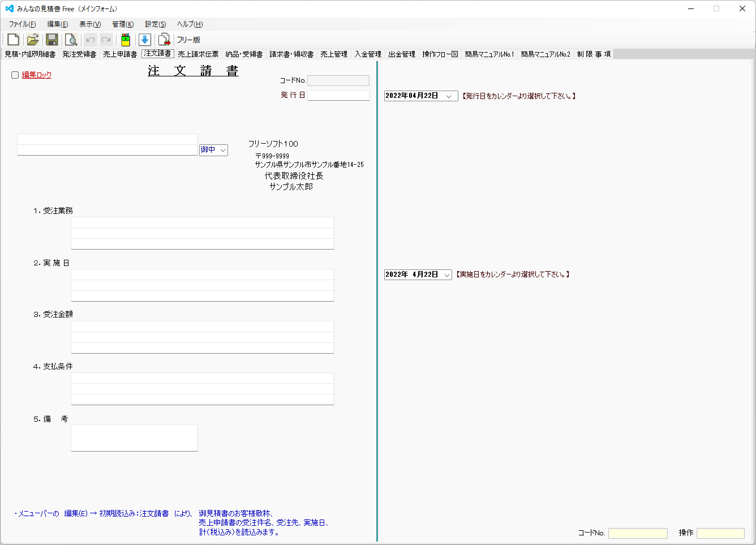Click the blue down-arrow toolbar icon
This screenshot has height=545, width=756.
[x=144, y=39]
